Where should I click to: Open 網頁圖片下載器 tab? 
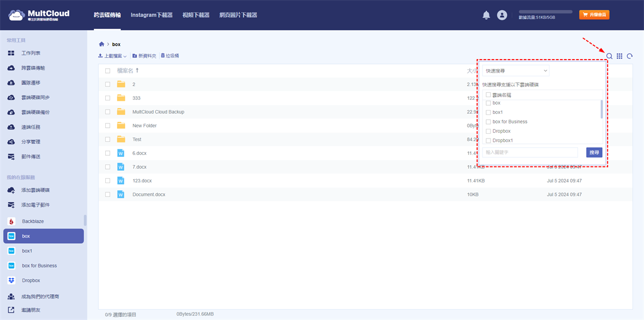[238, 15]
